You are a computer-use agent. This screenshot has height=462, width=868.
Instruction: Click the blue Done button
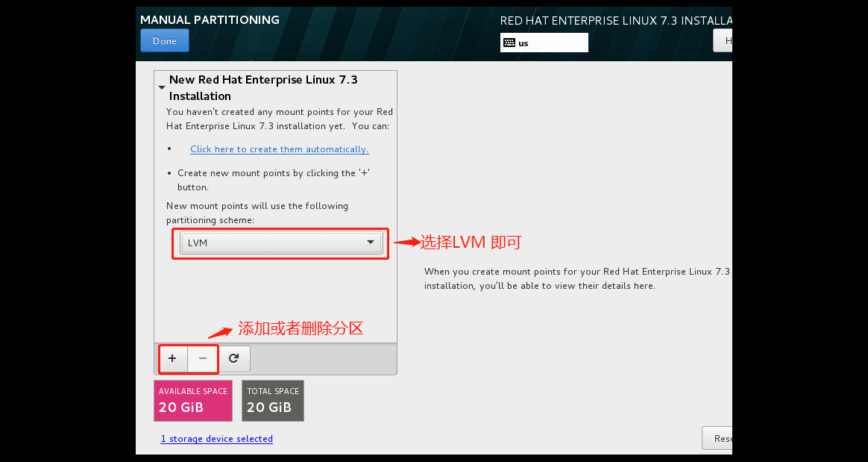(164, 40)
